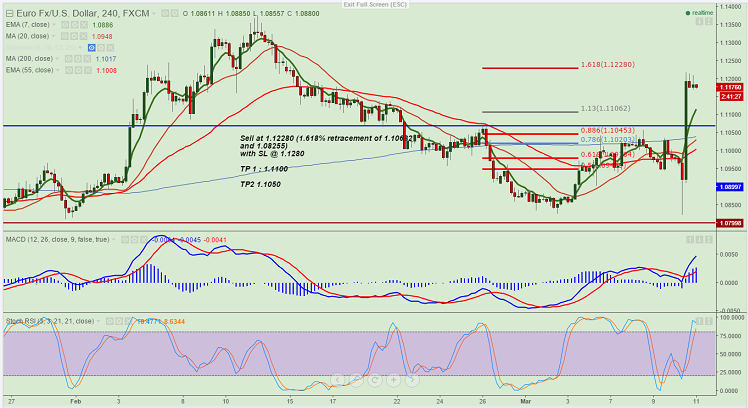Select the 'TP 1 : 1.1100' annotation

coord(263,169)
